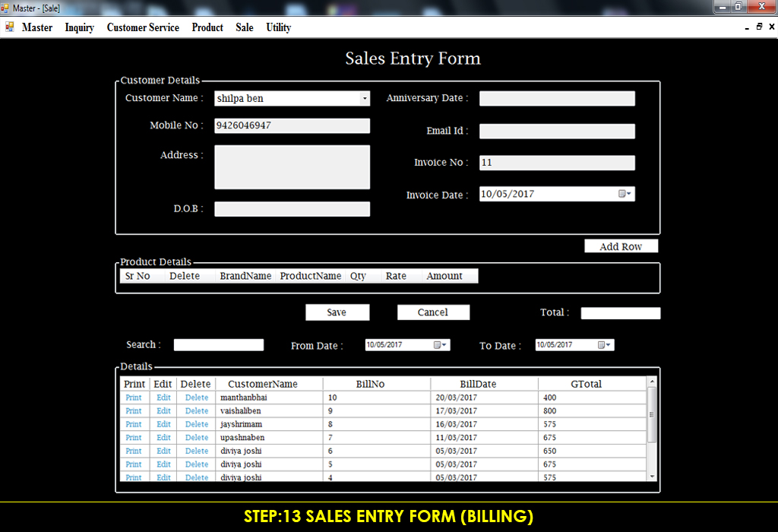Open the Sale menu
Image resolution: width=778 pixels, height=532 pixels.
(x=245, y=27)
